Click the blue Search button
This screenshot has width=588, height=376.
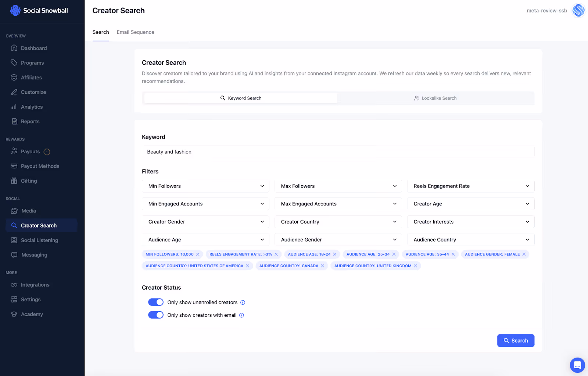(516, 341)
